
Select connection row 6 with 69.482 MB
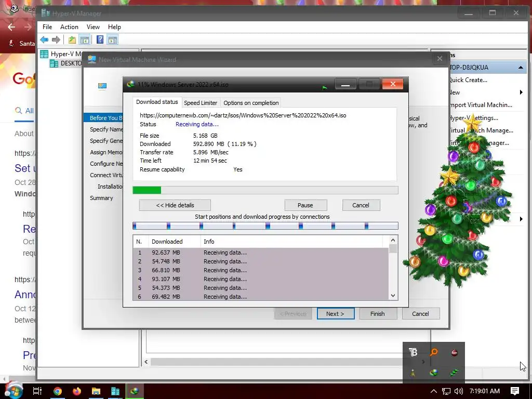(x=260, y=296)
